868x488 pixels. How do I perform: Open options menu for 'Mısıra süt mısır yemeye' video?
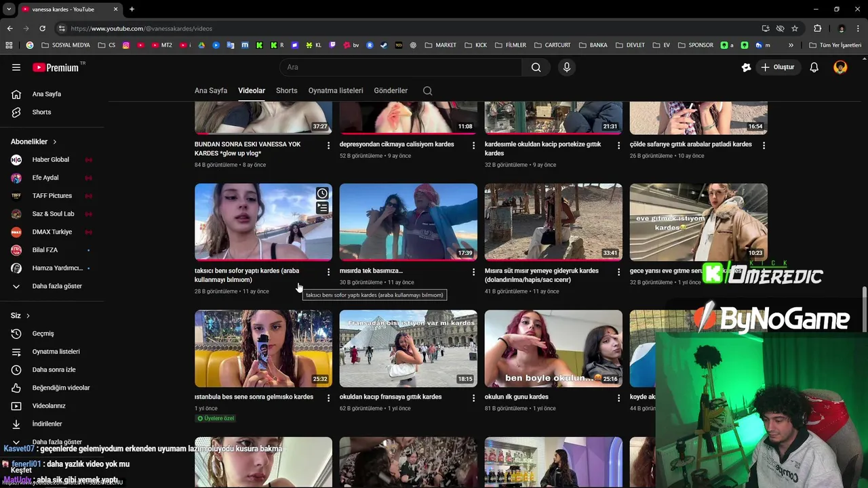[x=618, y=272]
